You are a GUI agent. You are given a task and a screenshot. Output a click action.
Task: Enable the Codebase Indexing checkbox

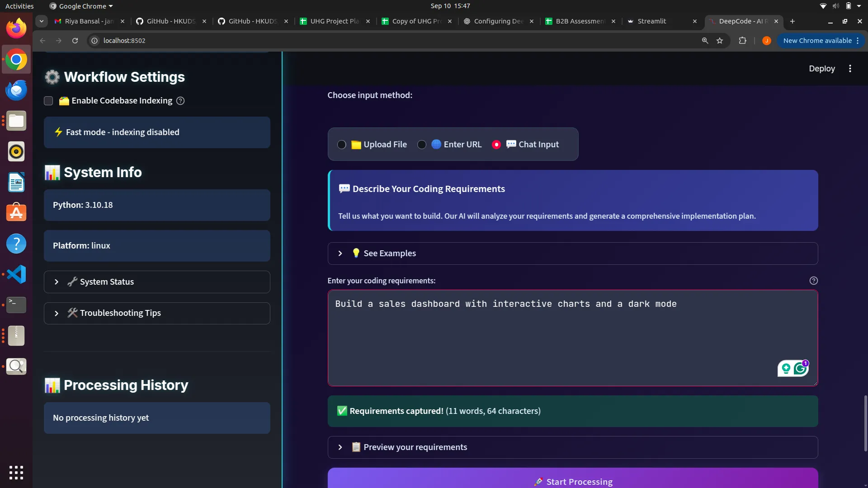[x=48, y=101]
